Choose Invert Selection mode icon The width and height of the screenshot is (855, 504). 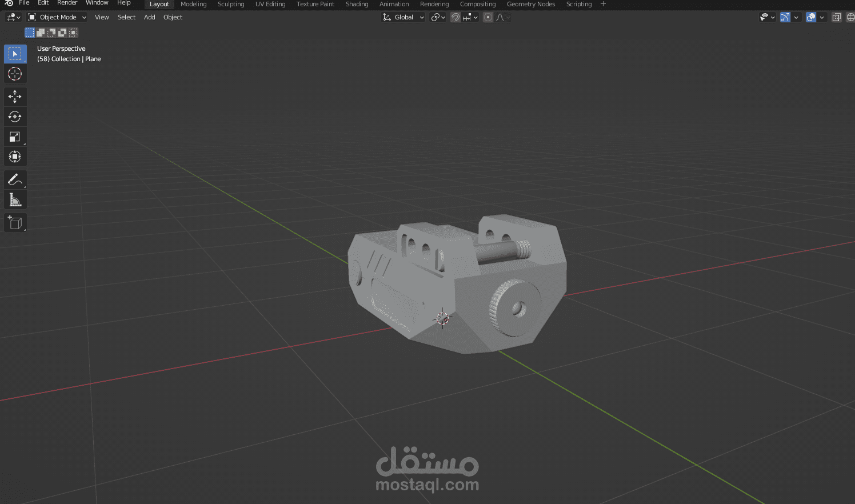pos(62,33)
